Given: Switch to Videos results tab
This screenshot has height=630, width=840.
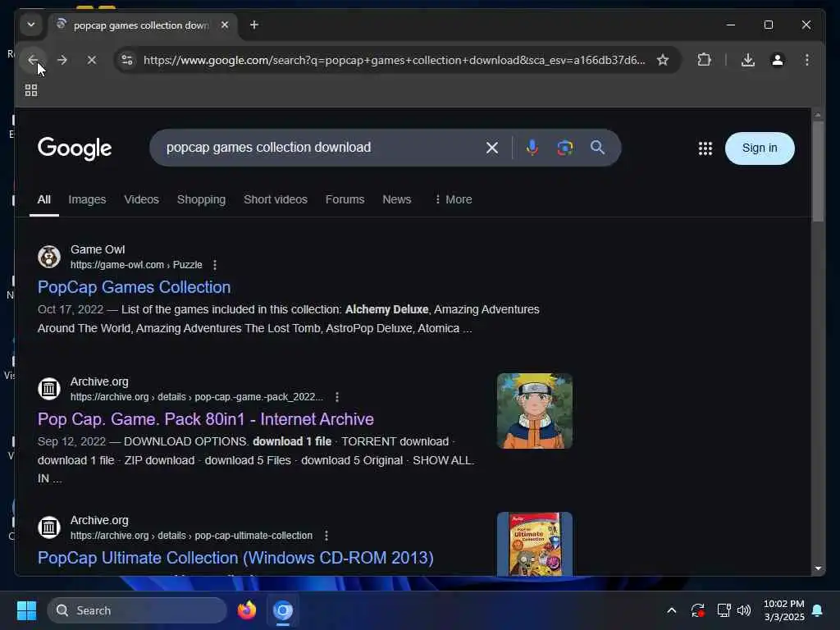Looking at the screenshot, I should click(141, 200).
